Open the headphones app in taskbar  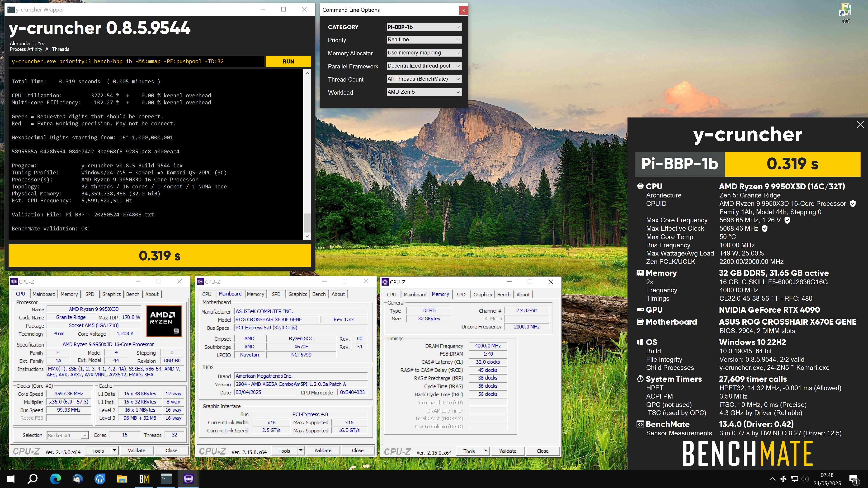click(x=100, y=479)
